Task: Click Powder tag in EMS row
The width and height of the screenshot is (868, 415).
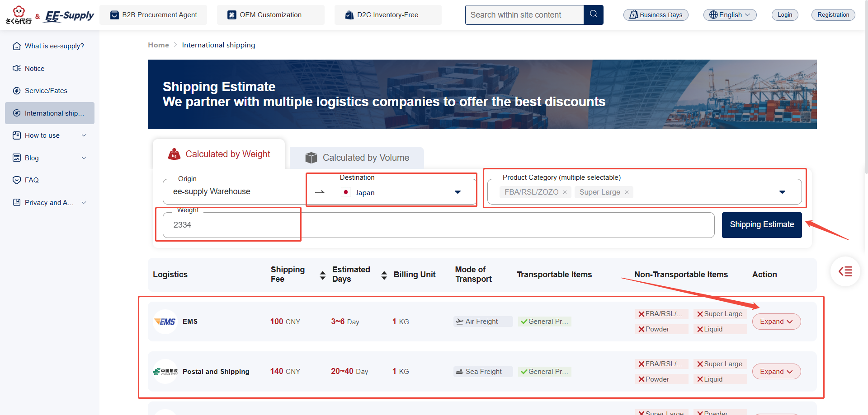Action: pyautogui.click(x=662, y=329)
